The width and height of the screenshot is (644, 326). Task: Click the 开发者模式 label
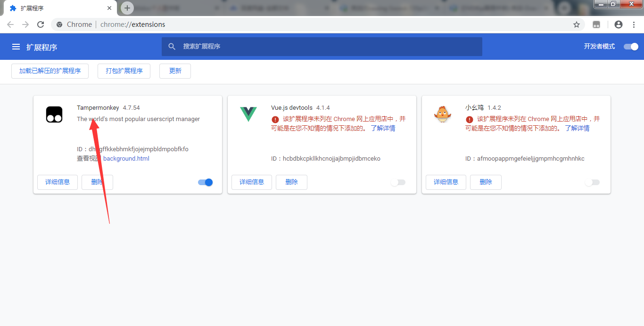[x=599, y=47]
